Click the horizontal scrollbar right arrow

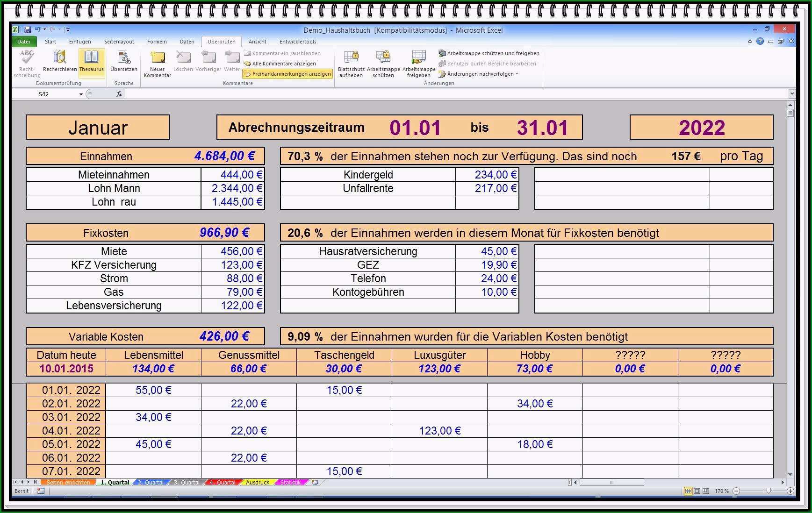coord(783,482)
